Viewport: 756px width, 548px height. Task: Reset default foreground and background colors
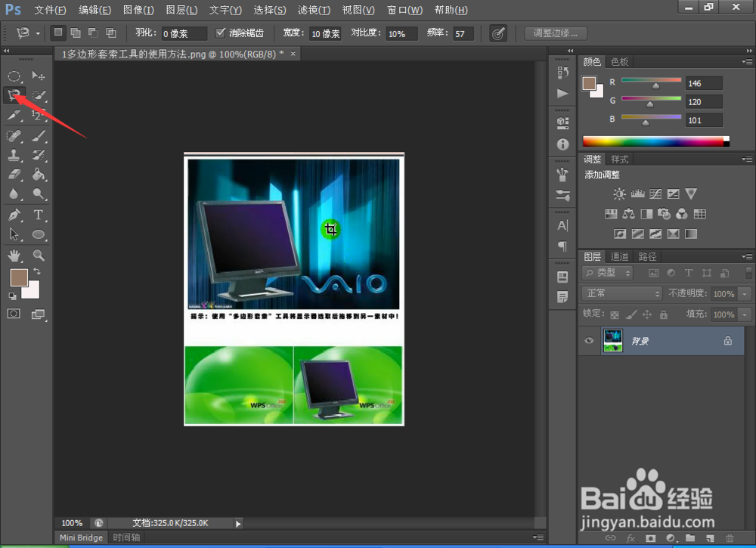[x=12, y=296]
